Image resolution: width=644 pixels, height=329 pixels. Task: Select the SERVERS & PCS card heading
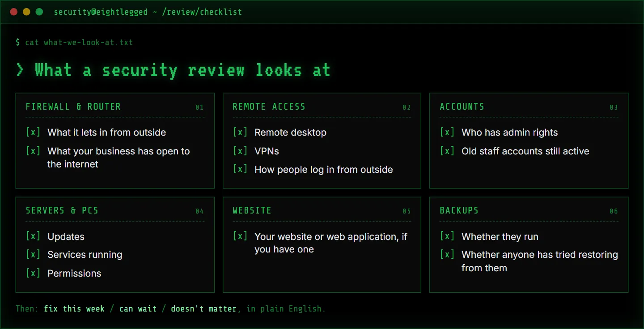click(x=62, y=210)
